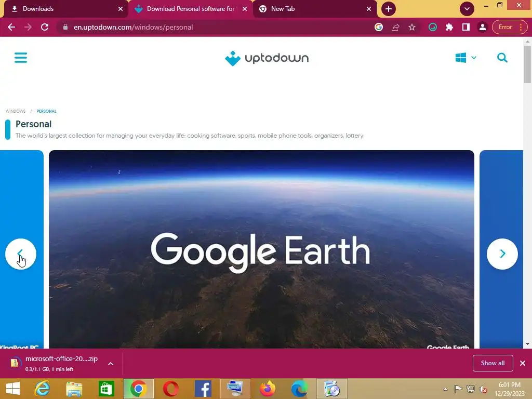The height and width of the screenshot is (399, 532).
Task: Go to next carousel slide
Action: pos(502,254)
